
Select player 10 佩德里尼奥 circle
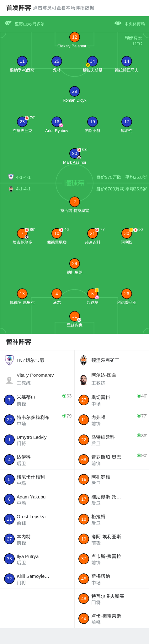(x=56, y=233)
